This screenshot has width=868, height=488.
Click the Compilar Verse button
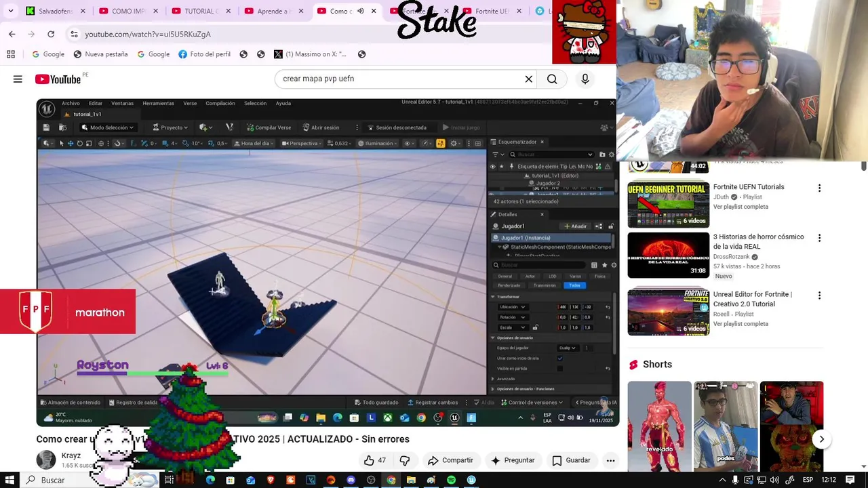click(269, 127)
